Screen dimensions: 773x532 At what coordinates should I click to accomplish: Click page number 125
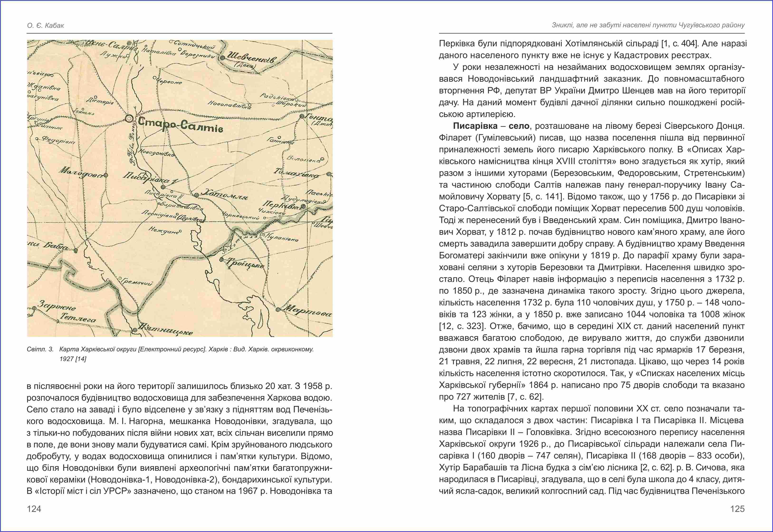pos(737,509)
